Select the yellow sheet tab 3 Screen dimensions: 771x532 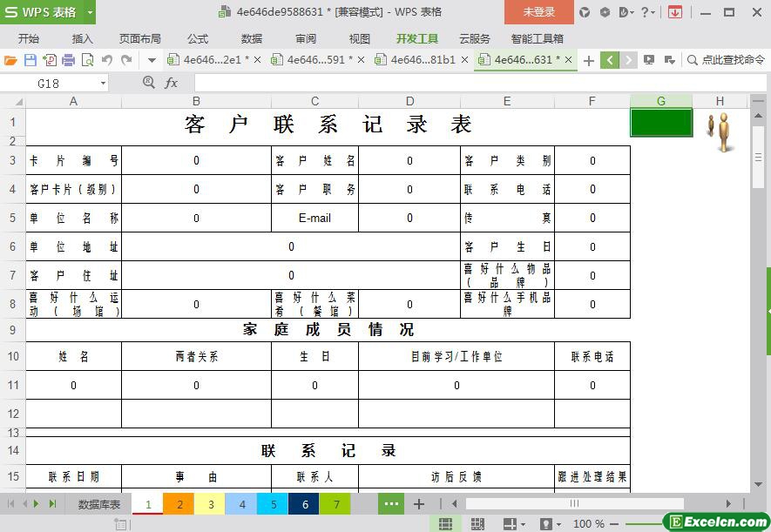point(211,504)
